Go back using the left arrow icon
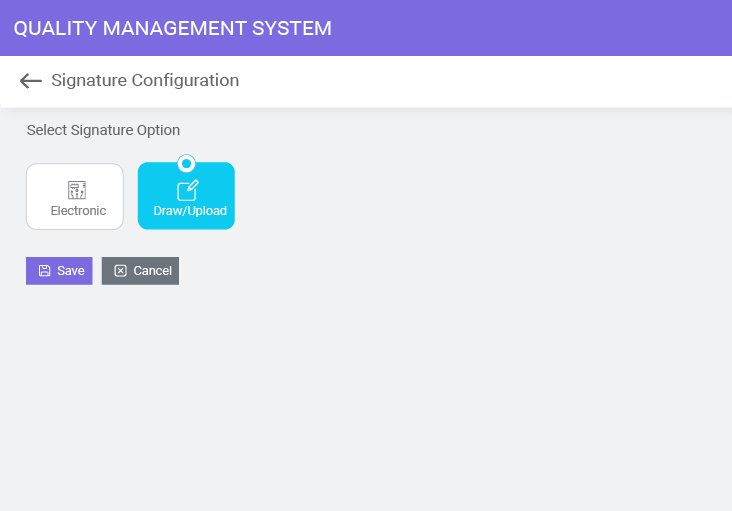The image size is (732, 511). [x=31, y=81]
